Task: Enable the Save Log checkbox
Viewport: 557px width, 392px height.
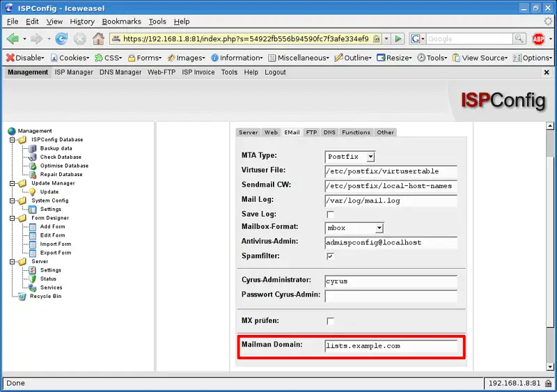Action: click(330, 214)
